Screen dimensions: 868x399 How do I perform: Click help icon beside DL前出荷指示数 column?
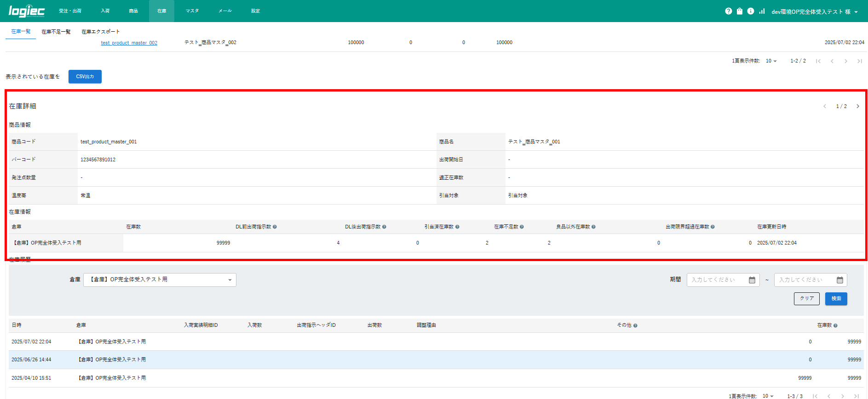[x=275, y=227]
